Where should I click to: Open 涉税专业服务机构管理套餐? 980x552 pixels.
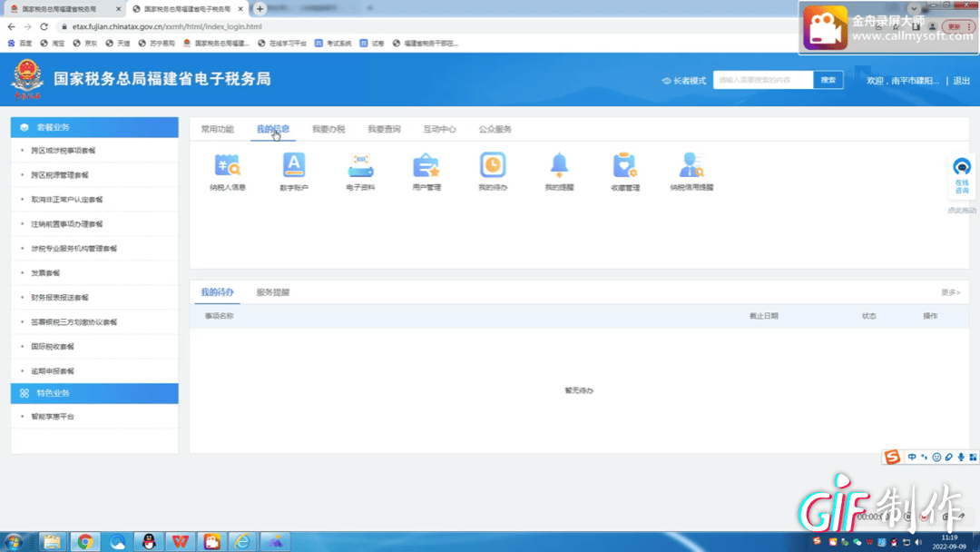click(x=73, y=248)
